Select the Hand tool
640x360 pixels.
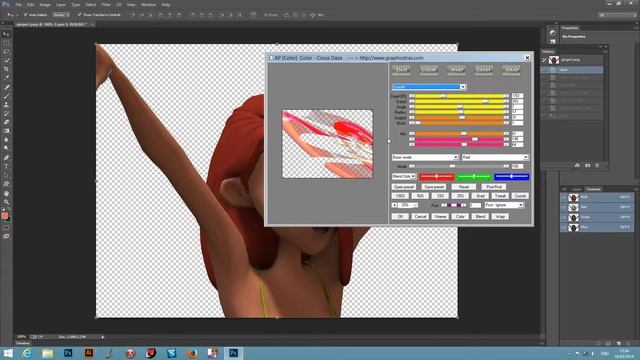tap(6, 193)
